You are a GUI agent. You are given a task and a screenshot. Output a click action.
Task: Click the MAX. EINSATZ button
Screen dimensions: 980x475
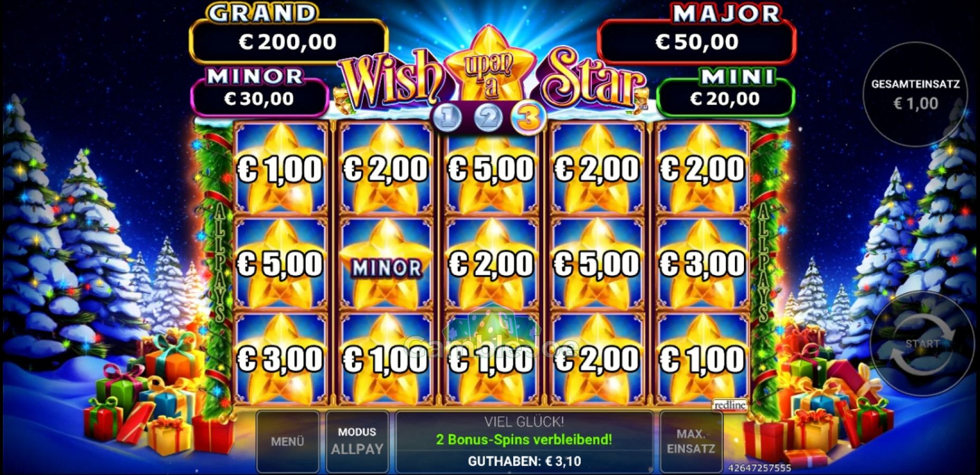point(691,442)
